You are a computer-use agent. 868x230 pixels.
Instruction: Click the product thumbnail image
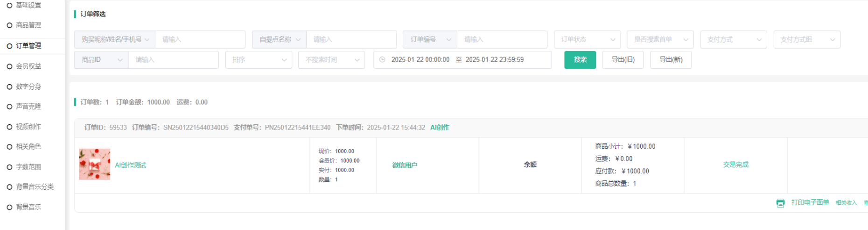click(95, 165)
